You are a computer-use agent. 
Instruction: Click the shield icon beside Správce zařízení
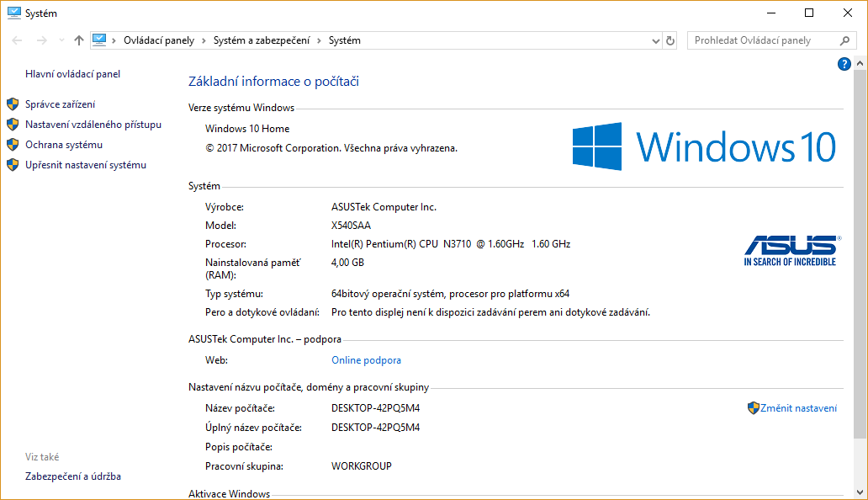click(13, 104)
